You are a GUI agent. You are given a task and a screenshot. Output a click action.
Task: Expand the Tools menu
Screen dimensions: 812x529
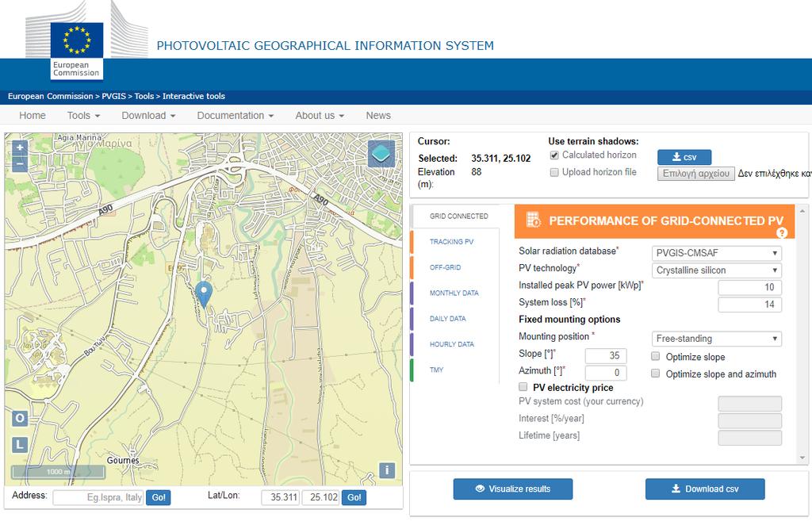click(x=83, y=116)
